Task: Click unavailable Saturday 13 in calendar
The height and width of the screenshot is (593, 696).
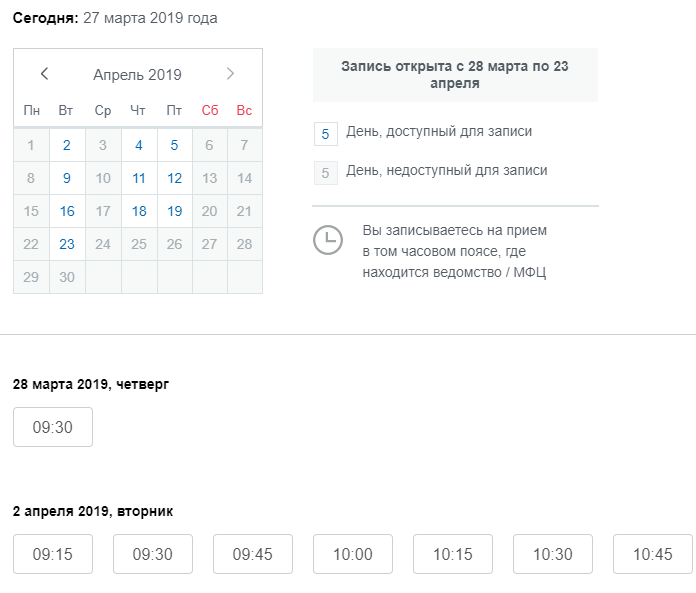Action: point(210,178)
